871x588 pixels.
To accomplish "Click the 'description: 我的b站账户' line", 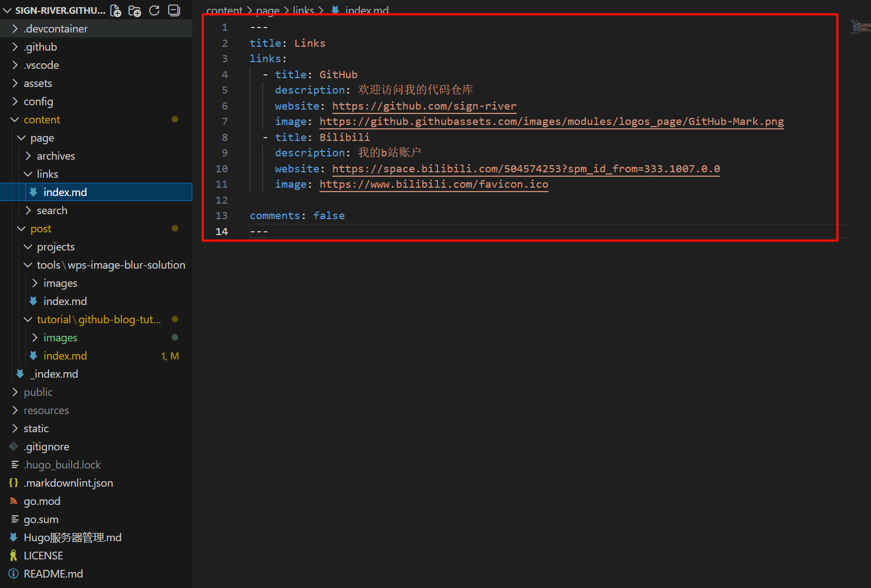I will (x=348, y=153).
